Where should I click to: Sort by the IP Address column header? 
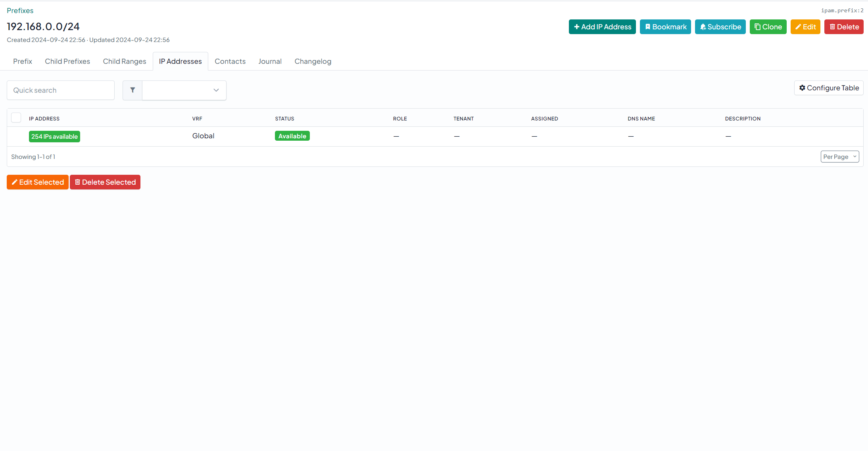tap(44, 119)
